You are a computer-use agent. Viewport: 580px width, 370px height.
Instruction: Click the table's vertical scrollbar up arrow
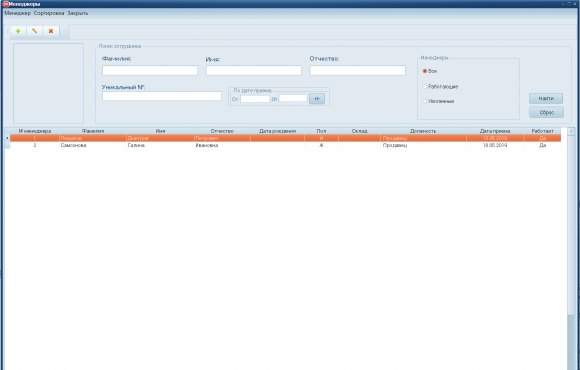[571, 131]
